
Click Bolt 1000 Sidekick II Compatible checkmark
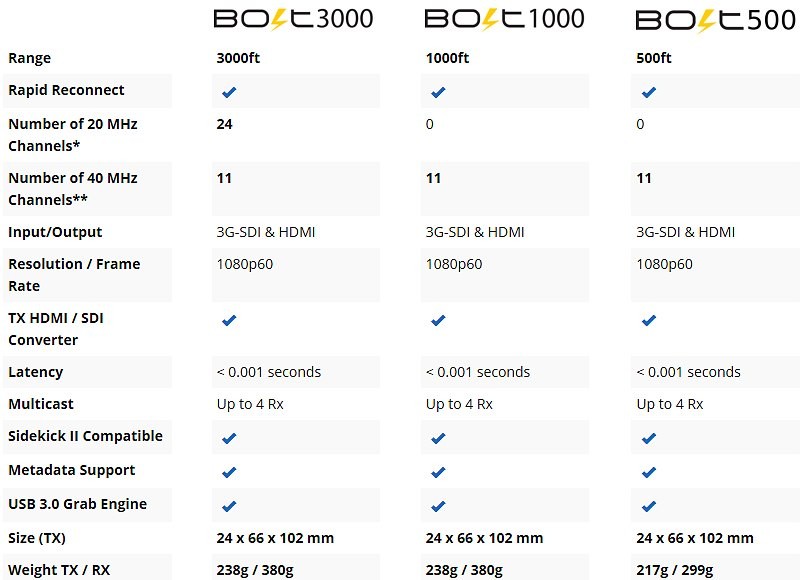click(x=438, y=438)
